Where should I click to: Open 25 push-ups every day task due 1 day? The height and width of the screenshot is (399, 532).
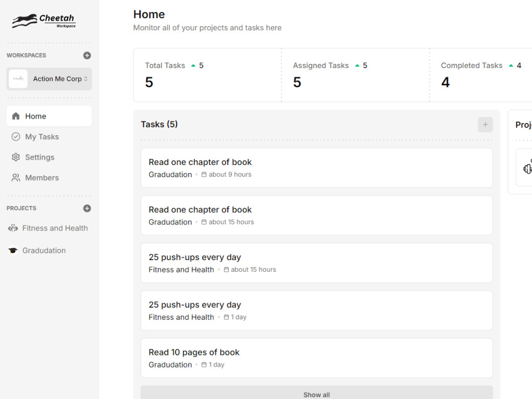click(317, 311)
